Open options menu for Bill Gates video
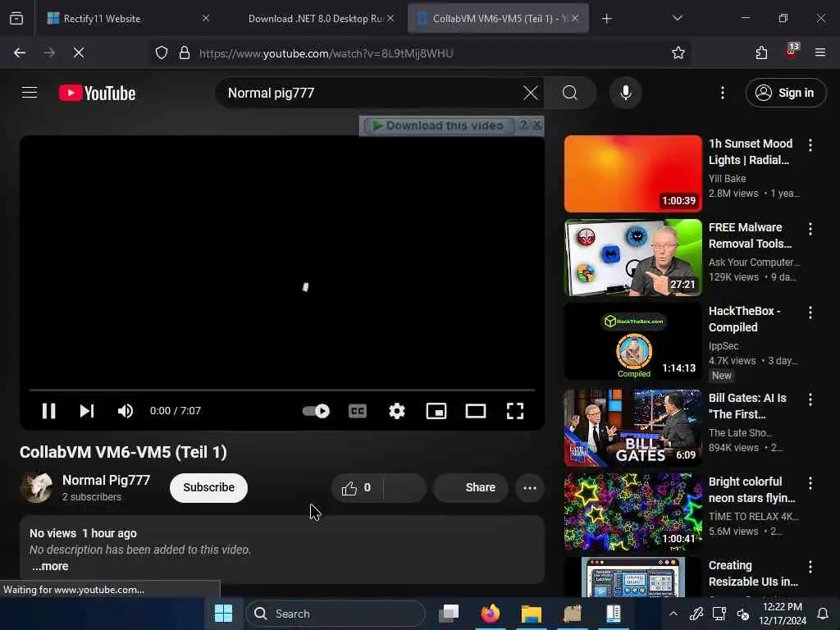The image size is (840, 630). coord(810,399)
